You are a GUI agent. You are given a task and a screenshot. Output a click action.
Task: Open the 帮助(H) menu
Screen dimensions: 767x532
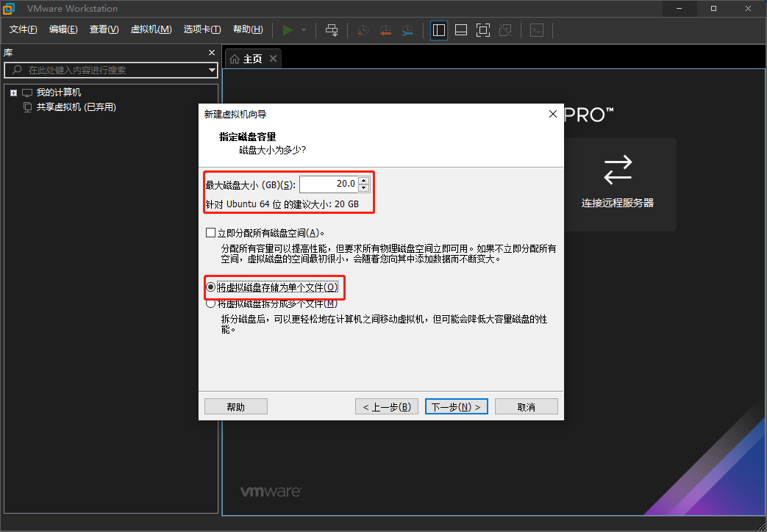(248, 29)
